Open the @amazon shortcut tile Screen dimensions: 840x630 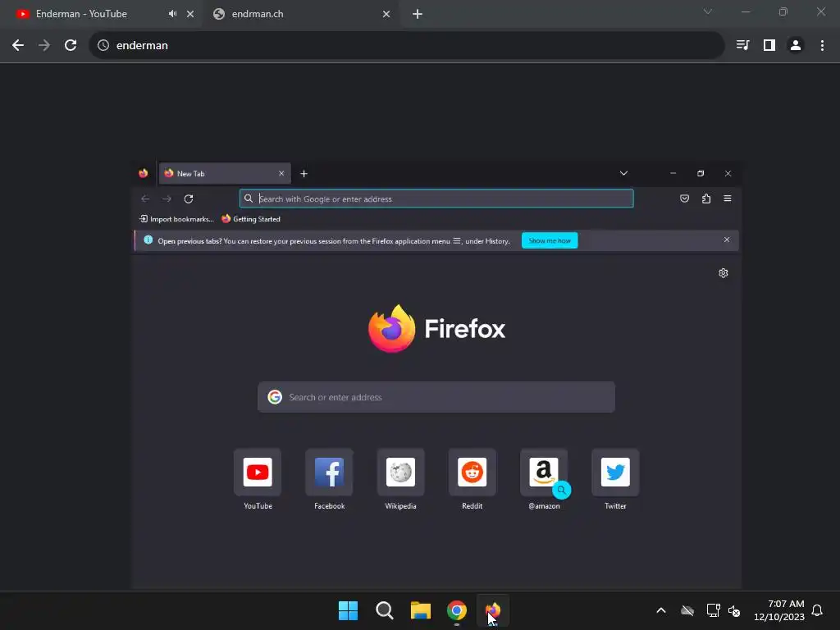(544, 472)
